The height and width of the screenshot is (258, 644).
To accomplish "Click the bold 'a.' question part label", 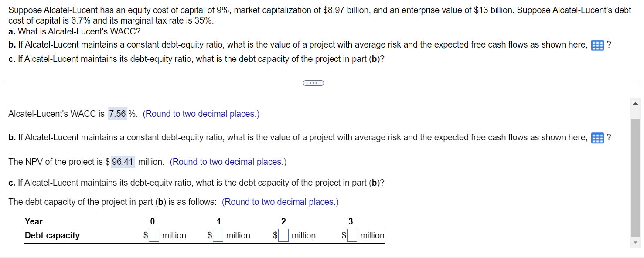I will 12,31.
